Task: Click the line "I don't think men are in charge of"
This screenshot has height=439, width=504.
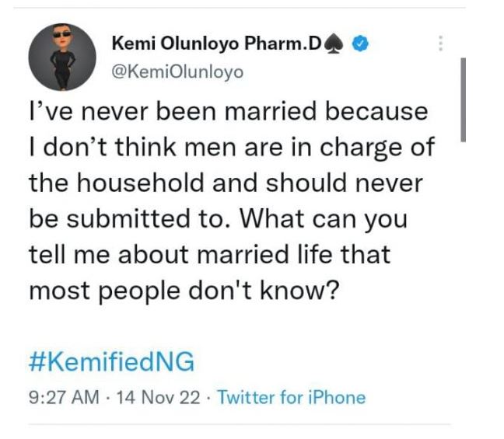Action: pyautogui.click(x=230, y=147)
